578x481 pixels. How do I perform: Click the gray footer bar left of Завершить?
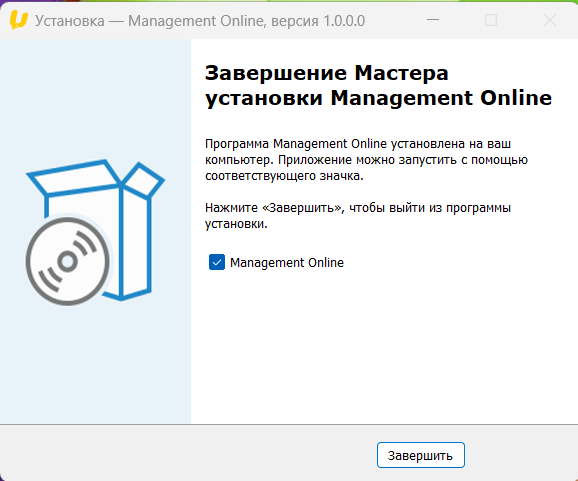(x=184, y=453)
